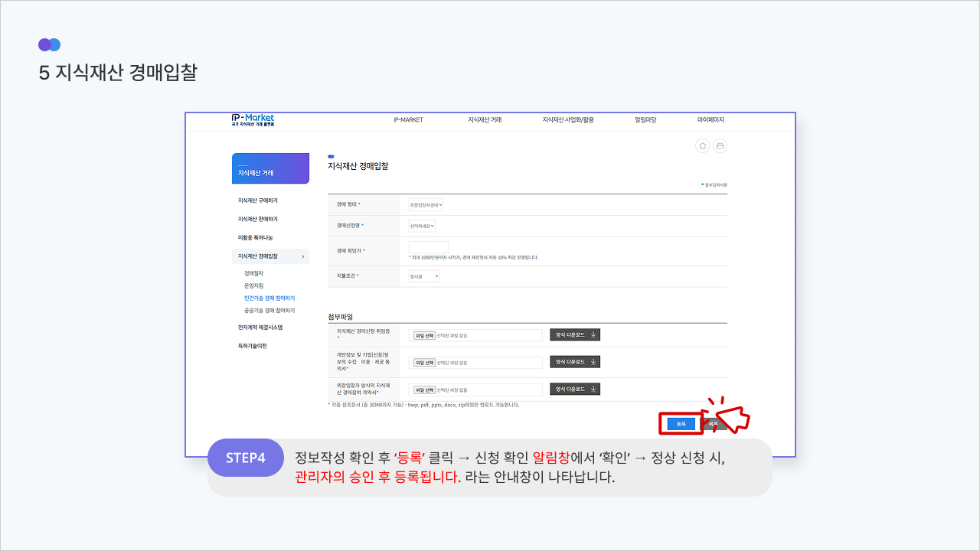Image resolution: width=980 pixels, height=551 pixels.
Task: Download form for 지식재산 경매신청 위임장
Action: pos(575,335)
